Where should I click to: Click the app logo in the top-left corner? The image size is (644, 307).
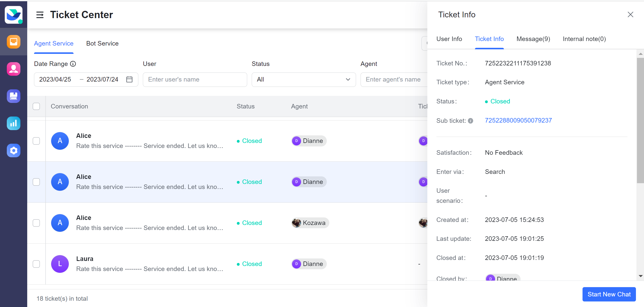(x=13, y=14)
